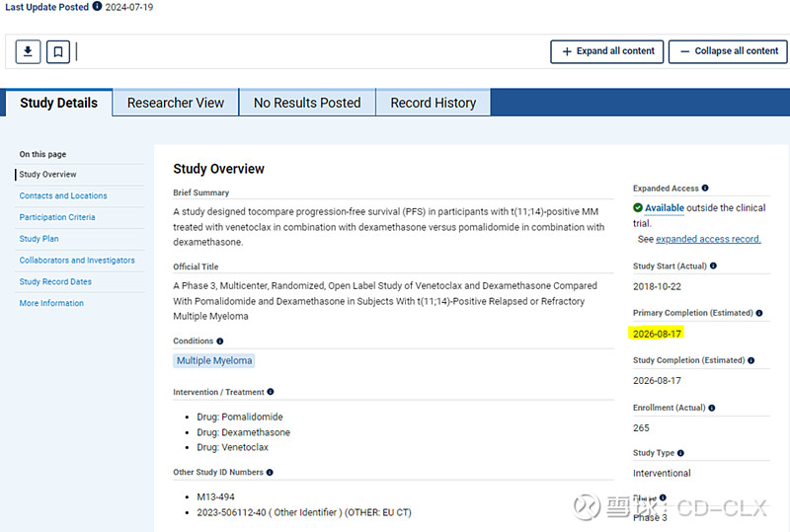
Task: Select the Study Details tab
Action: coord(59,103)
